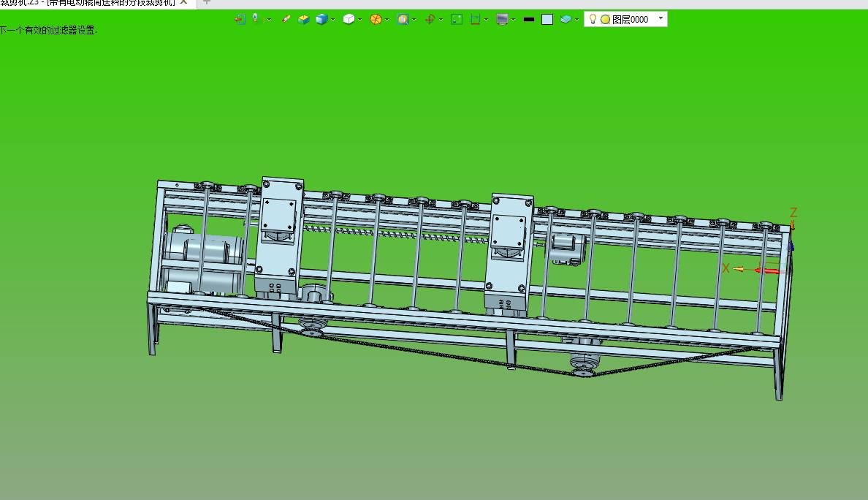Click the filter settings prompt text
The height and width of the screenshot is (500, 868).
coord(48,31)
